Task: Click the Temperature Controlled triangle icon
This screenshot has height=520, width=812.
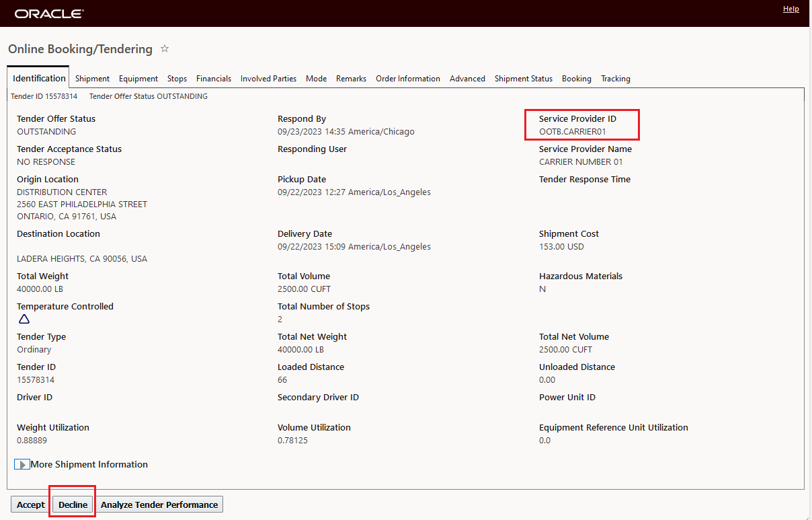Action: (24, 319)
